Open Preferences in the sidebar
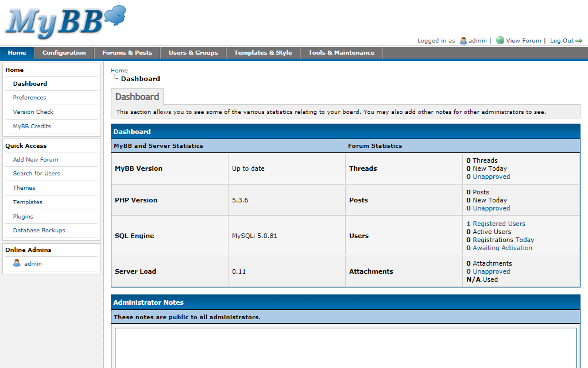Viewport: 588px width, 368px height. tap(29, 98)
